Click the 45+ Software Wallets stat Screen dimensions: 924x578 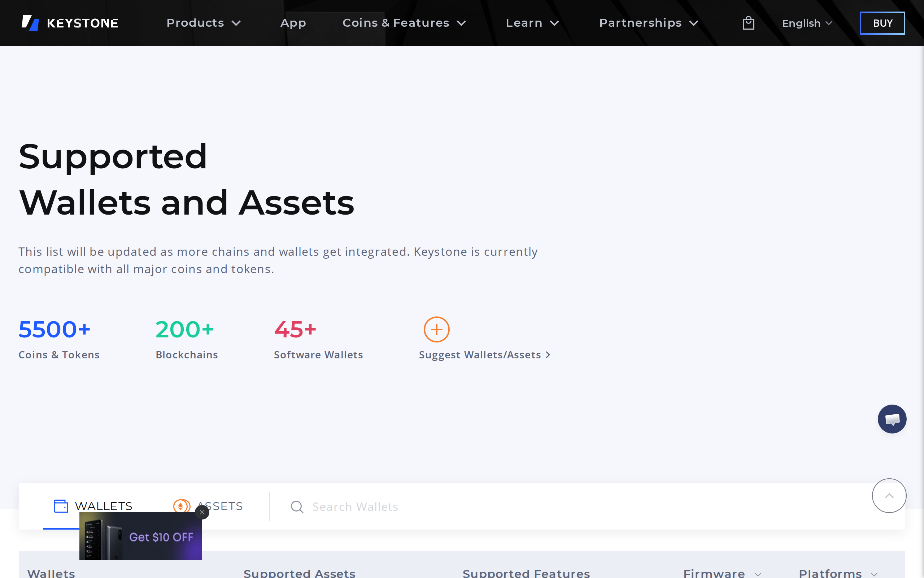[318, 340]
